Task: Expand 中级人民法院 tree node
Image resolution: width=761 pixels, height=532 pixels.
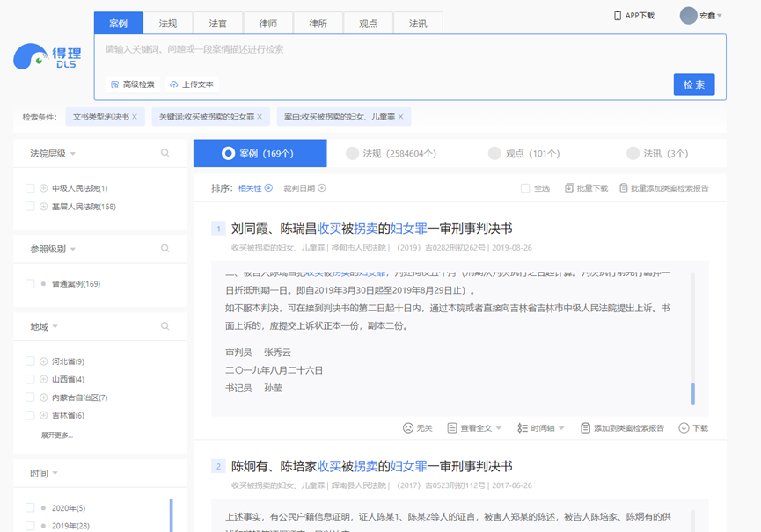Action: click(x=43, y=188)
